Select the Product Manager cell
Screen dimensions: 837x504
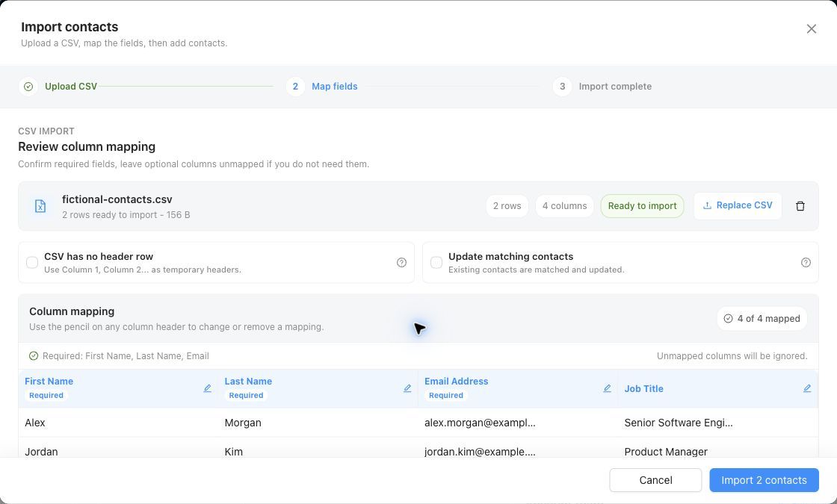pos(718,448)
